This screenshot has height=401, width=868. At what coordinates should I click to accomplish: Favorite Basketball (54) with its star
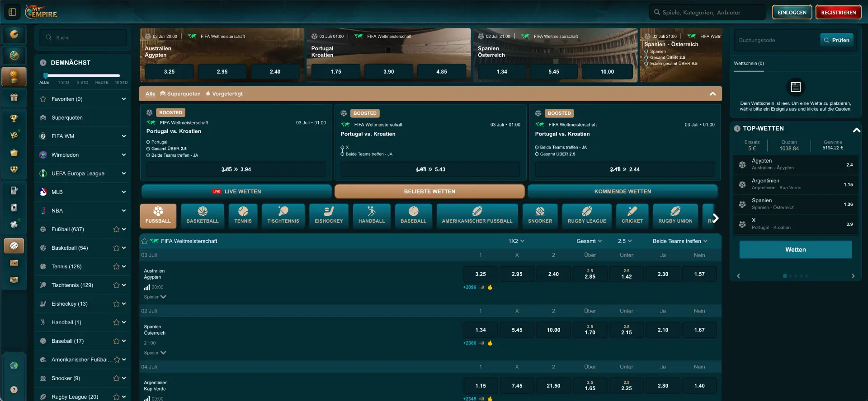(116, 248)
